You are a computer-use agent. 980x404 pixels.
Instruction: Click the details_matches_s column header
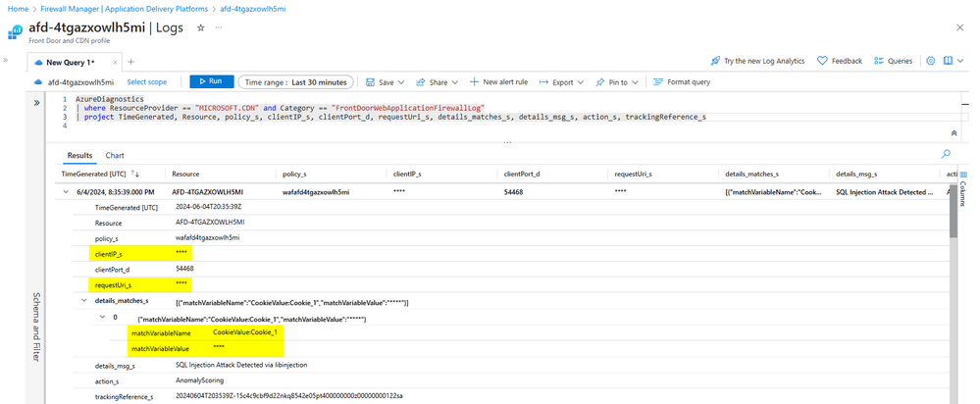[x=751, y=175]
